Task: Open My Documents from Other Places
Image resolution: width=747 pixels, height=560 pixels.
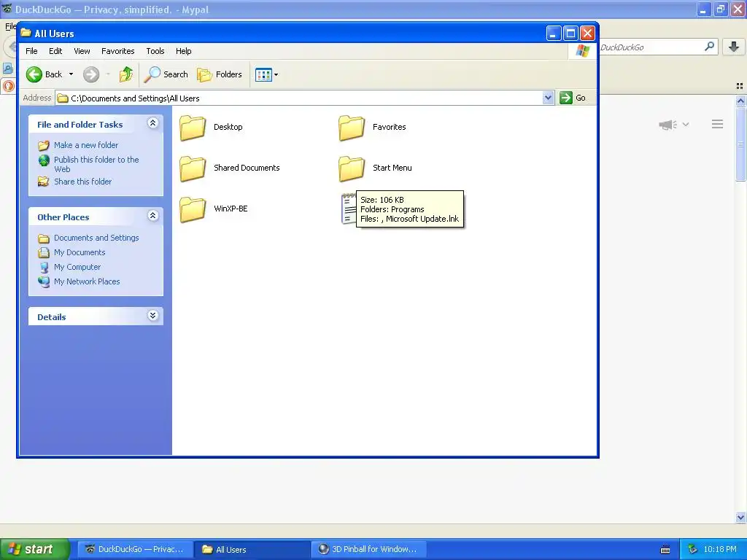Action: tap(79, 252)
